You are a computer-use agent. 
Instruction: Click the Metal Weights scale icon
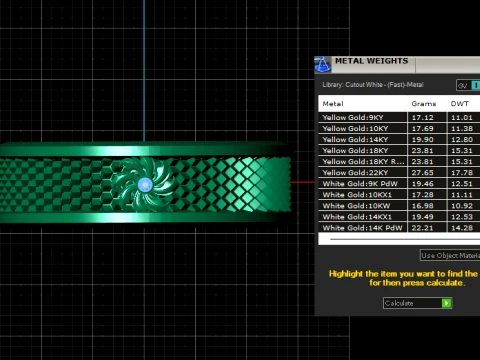[322, 64]
